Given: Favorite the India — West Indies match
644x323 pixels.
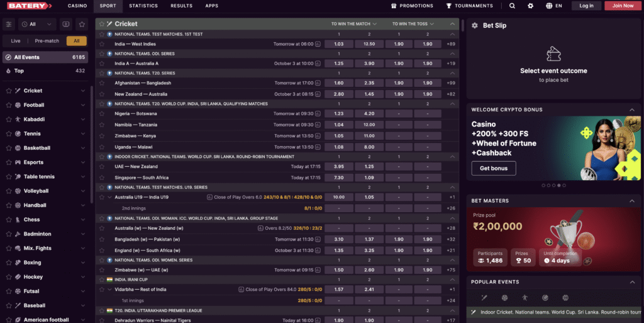Looking at the screenshot, I should pos(102,44).
